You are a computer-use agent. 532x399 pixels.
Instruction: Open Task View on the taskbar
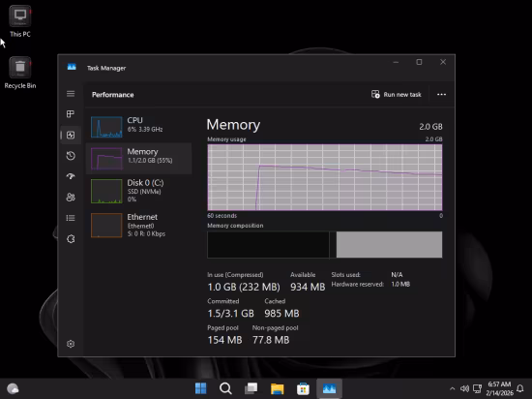(251, 388)
